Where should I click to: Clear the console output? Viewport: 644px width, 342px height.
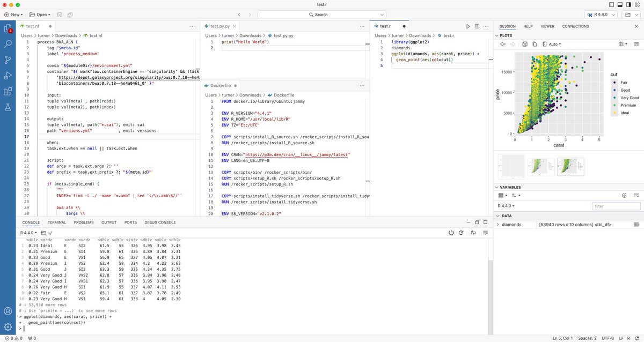pos(484,233)
